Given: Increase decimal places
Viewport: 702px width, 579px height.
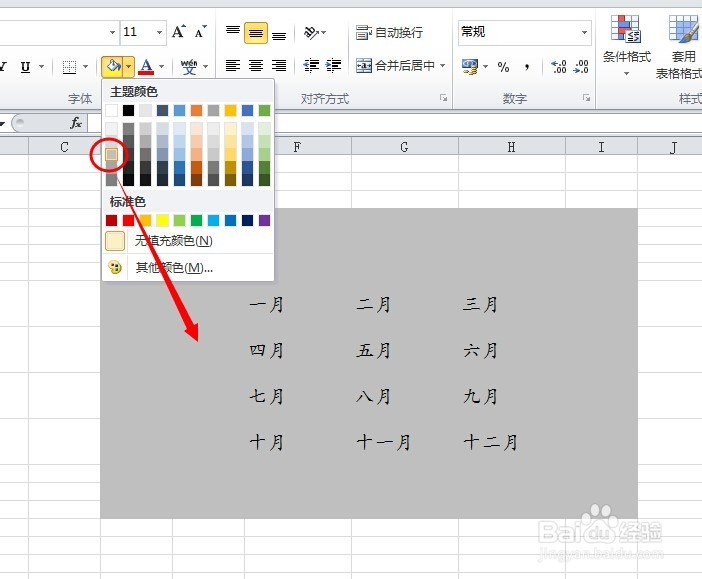Looking at the screenshot, I should tap(559, 67).
